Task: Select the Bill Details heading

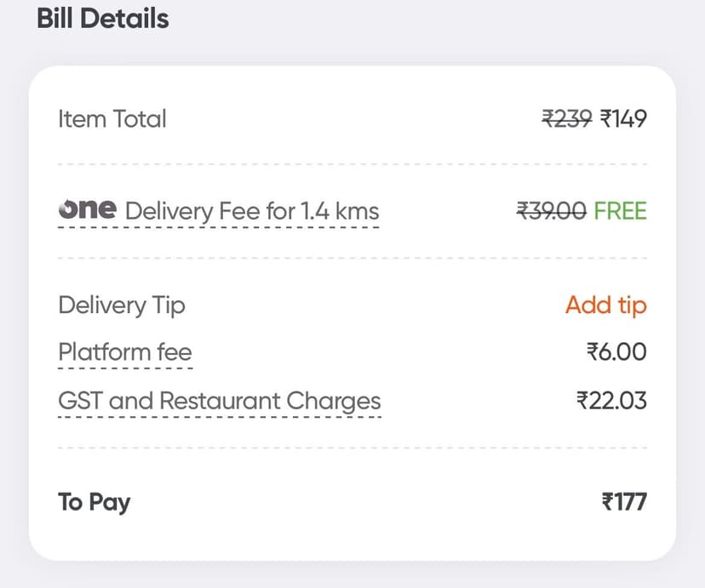Action: (103, 19)
